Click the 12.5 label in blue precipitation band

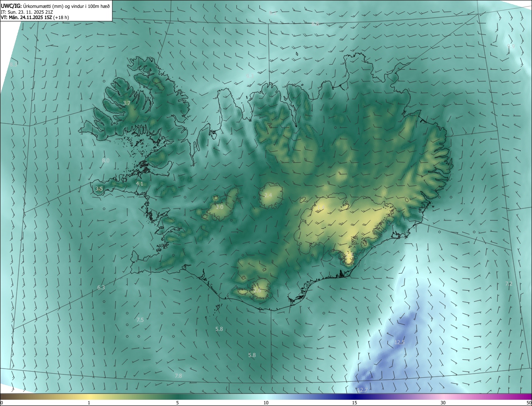point(399,342)
